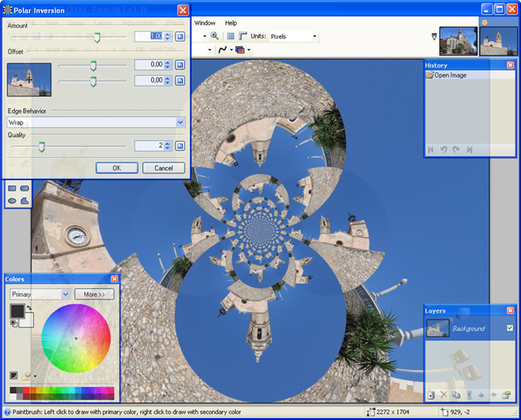This screenshot has width=521, height=420.
Task: Click the secondary color swatch
Action: pos(28,320)
